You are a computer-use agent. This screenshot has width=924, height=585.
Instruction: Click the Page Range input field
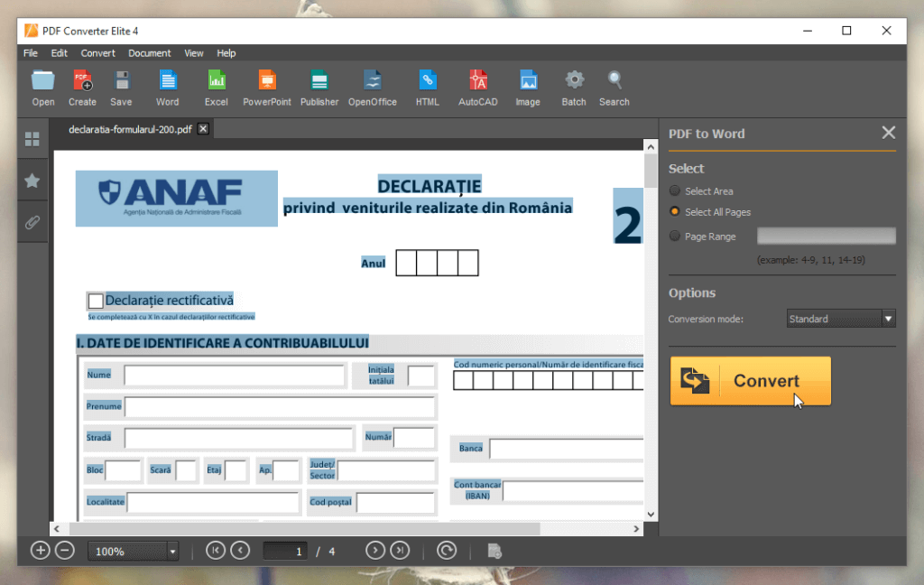826,237
